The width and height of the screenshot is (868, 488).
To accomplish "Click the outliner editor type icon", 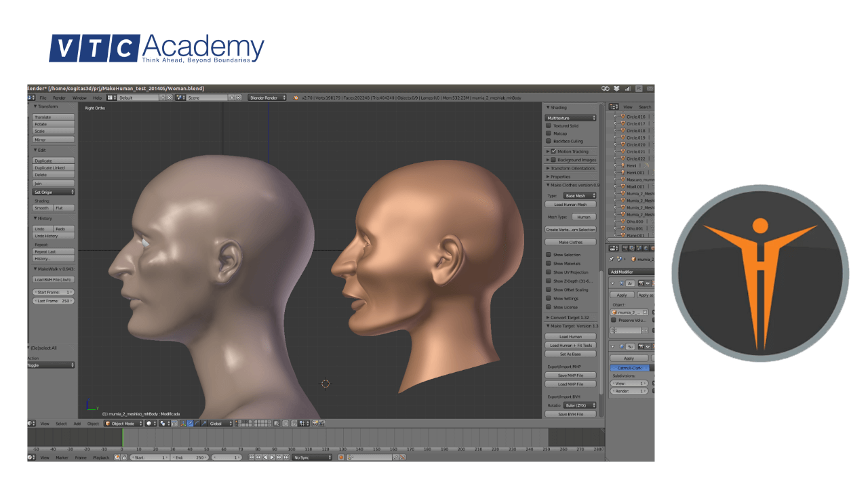I will [x=614, y=107].
